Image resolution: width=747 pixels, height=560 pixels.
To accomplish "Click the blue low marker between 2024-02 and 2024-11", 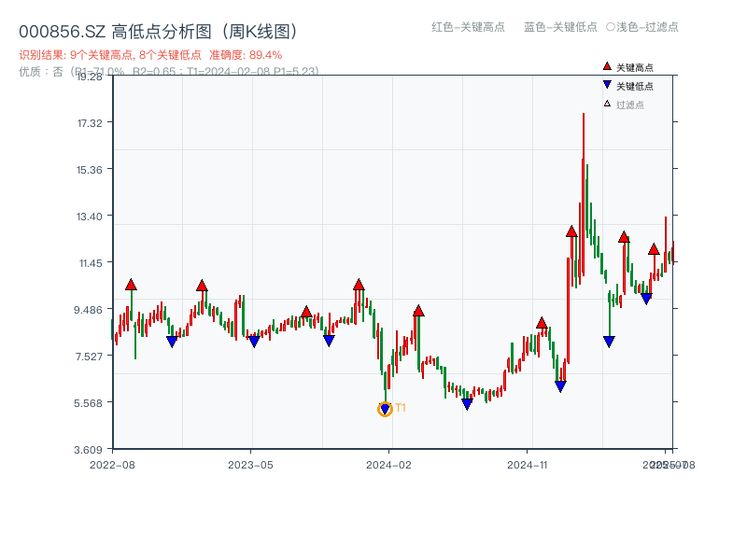I will coord(468,404).
